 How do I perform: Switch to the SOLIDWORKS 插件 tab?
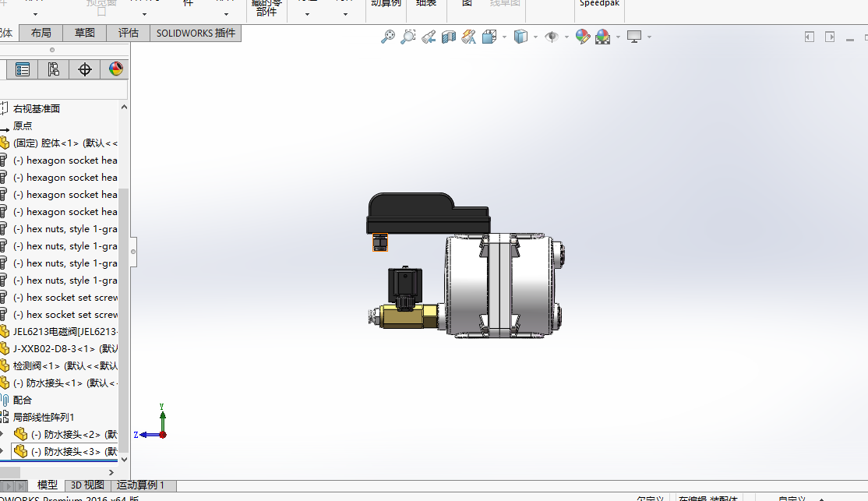196,33
